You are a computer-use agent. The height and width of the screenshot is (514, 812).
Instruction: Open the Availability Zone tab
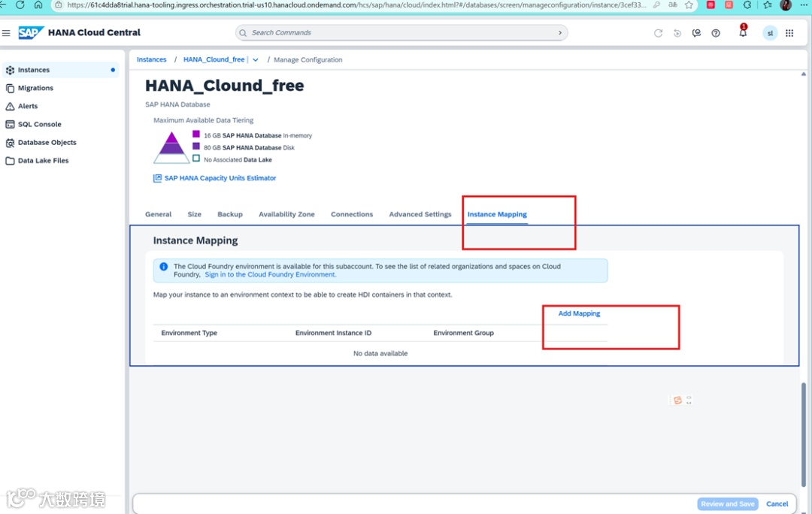click(286, 214)
